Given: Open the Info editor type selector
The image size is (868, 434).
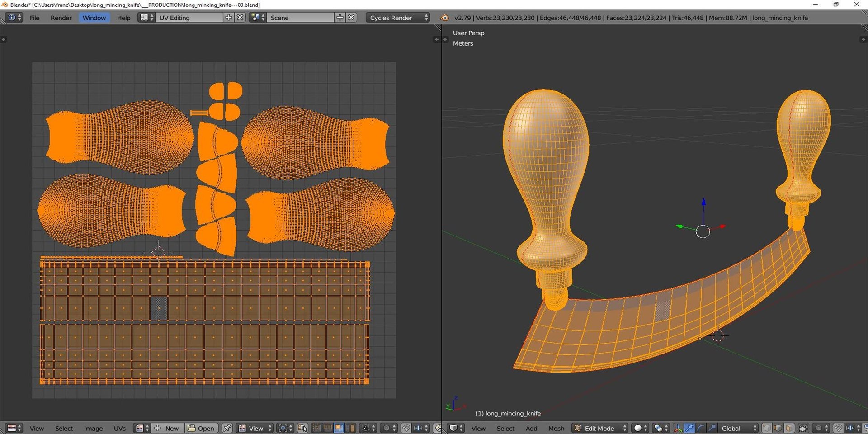Looking at the screenshot, I should [x=14, y=18].
